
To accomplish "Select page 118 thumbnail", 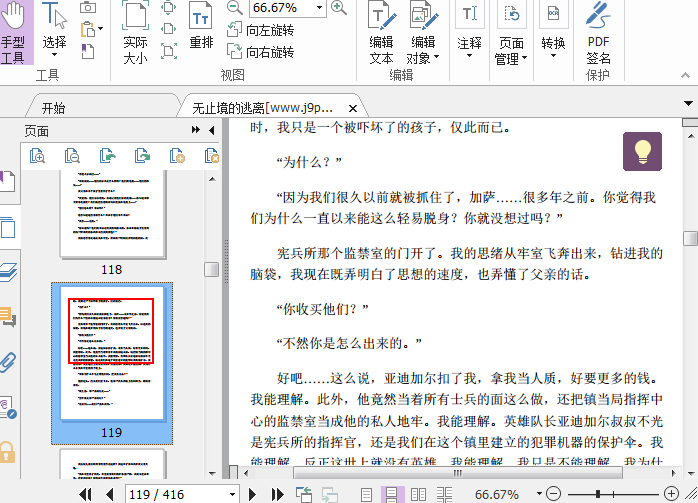I will click(x=113, y=214).
